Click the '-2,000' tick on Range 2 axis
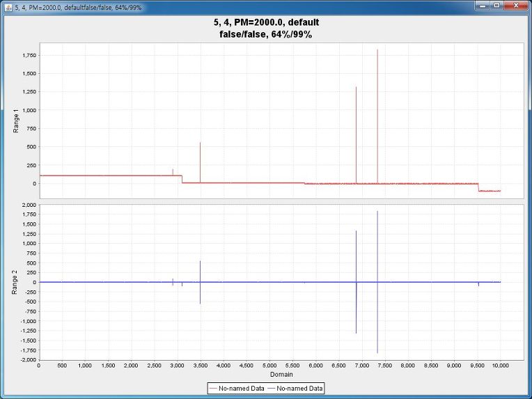 pyautogui.click(x=28, y=359)
